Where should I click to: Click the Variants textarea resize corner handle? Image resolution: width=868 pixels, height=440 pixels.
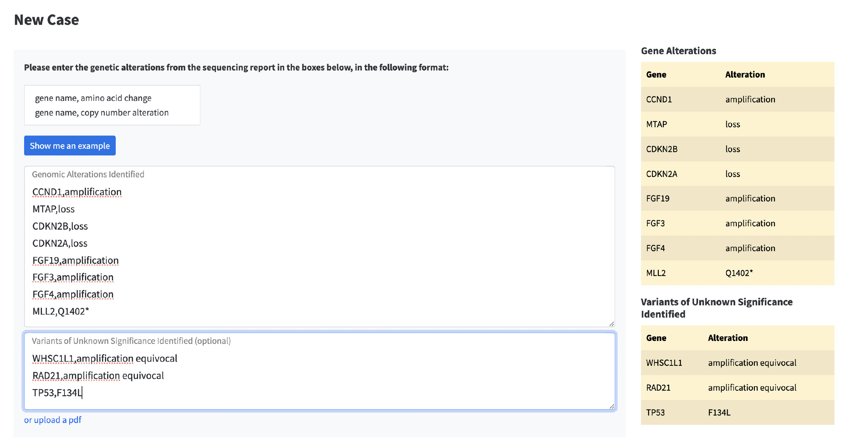[611, 406]
